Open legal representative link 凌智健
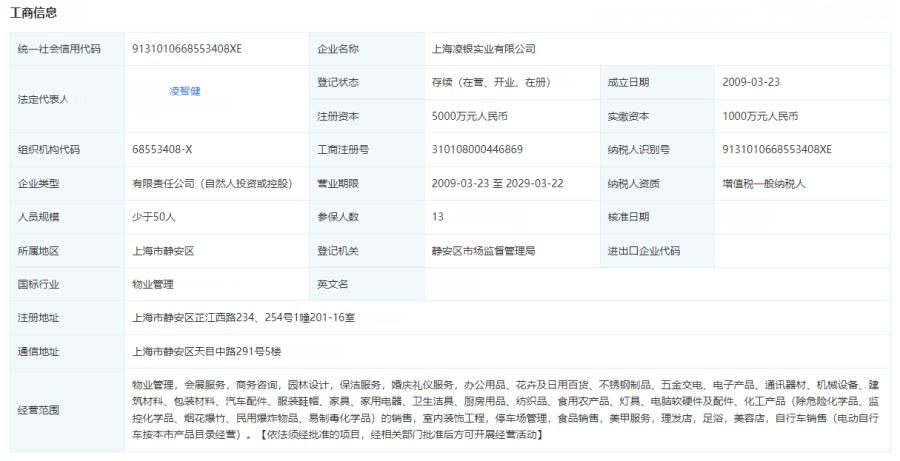The image size is (900, 461). click(x=185, y=91)
